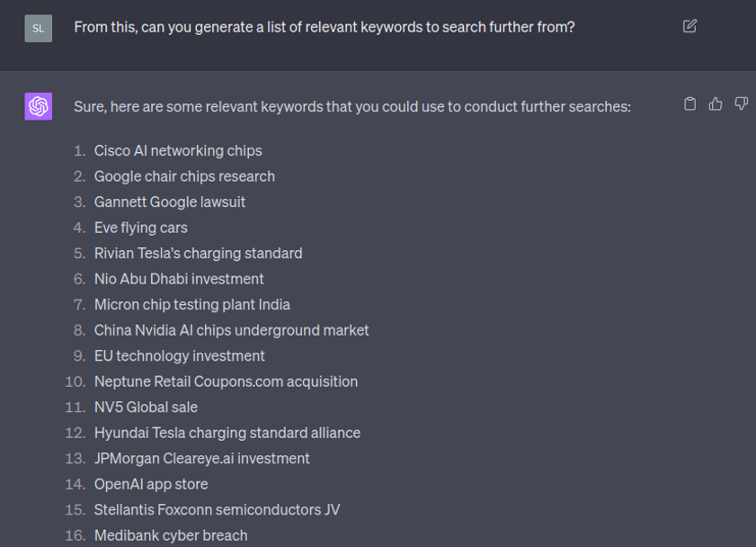Screen dimensions: 756x547
Task: Click the SL user avatar
Action: click(39, 28)
